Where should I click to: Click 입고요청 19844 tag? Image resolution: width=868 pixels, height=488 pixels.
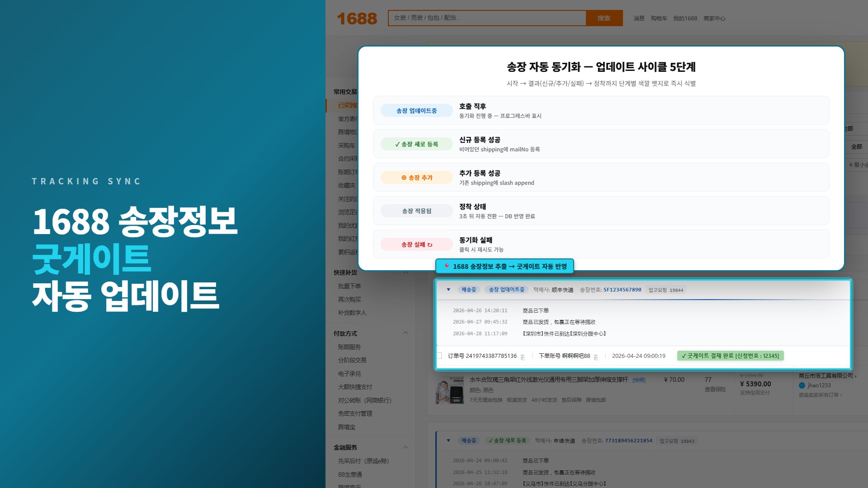coord(666,290)
